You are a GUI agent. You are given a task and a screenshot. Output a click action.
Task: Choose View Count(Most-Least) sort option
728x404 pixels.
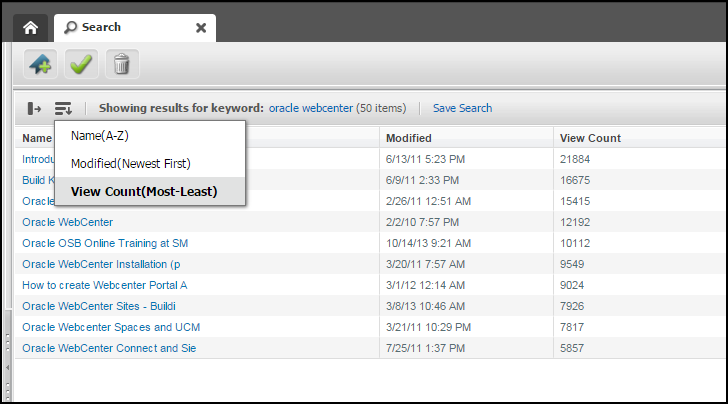click(x=150, y=191)
